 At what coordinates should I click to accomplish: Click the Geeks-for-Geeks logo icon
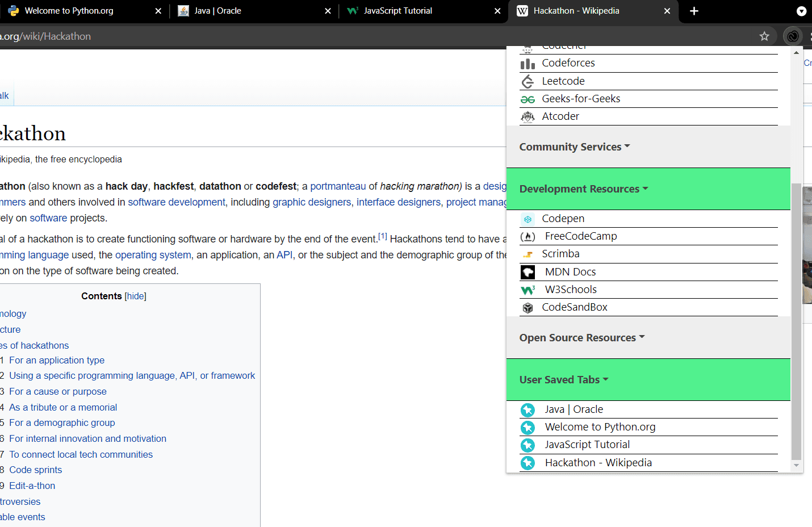click(528, 99)
